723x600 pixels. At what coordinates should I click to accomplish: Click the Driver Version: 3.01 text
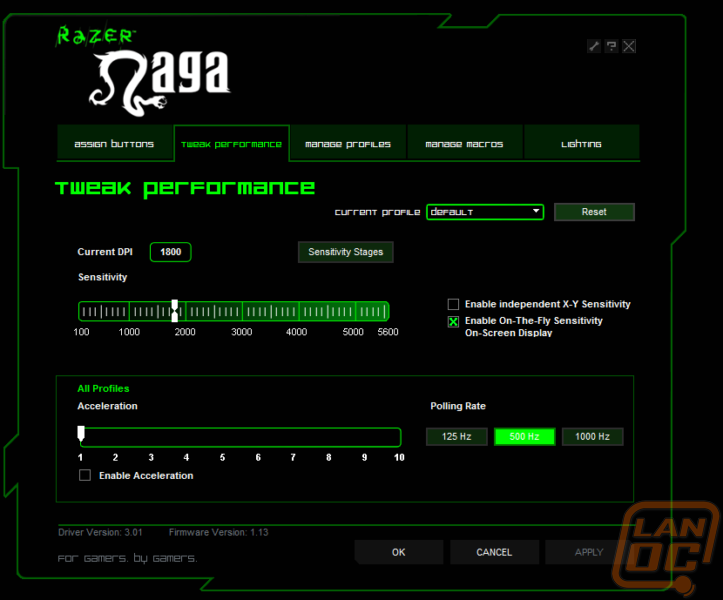[x=100, y=532]
